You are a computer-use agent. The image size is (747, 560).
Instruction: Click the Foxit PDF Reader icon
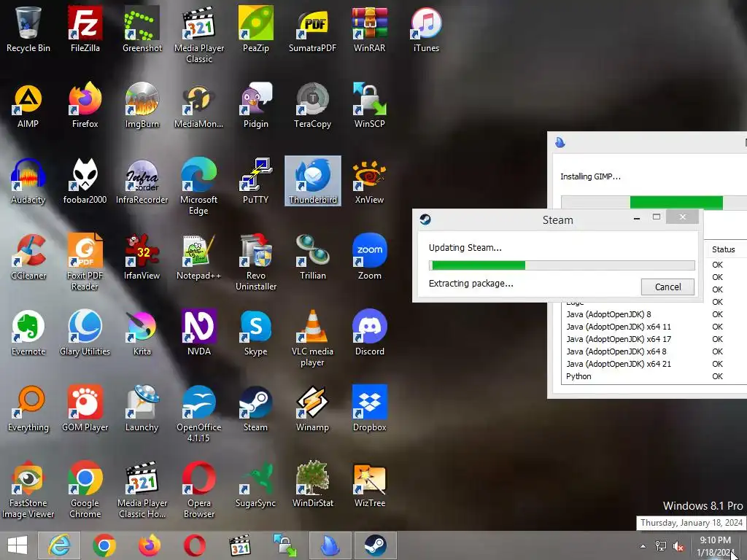[x=85, y=262]
